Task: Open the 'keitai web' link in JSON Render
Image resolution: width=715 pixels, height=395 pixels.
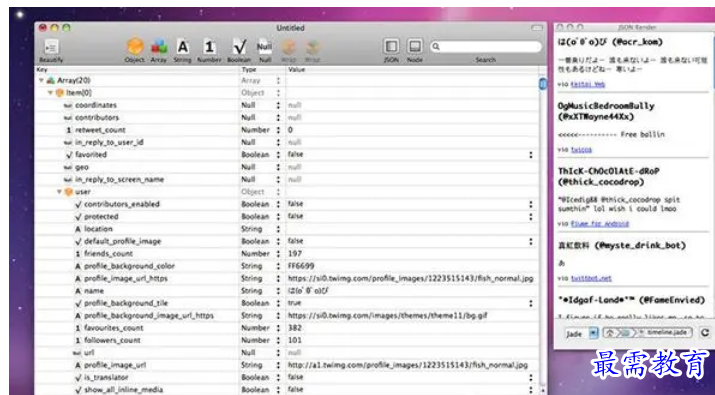Action: coord(588,84)
